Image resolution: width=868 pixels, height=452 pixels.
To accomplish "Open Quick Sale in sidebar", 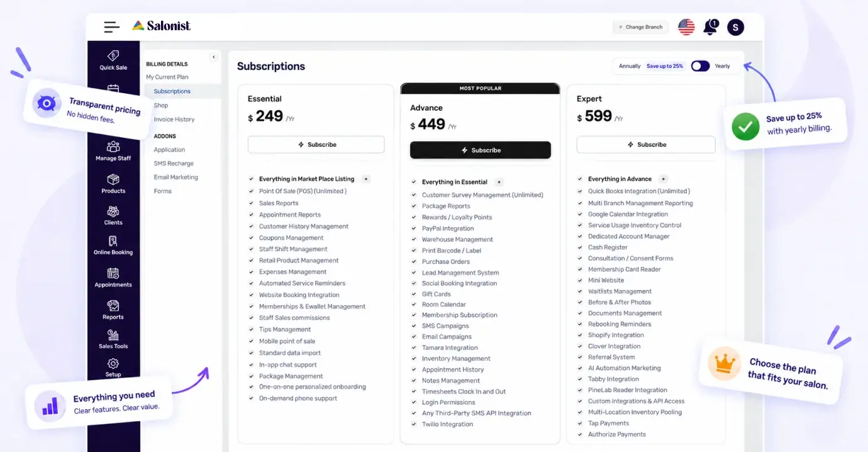I will point(113,60).
